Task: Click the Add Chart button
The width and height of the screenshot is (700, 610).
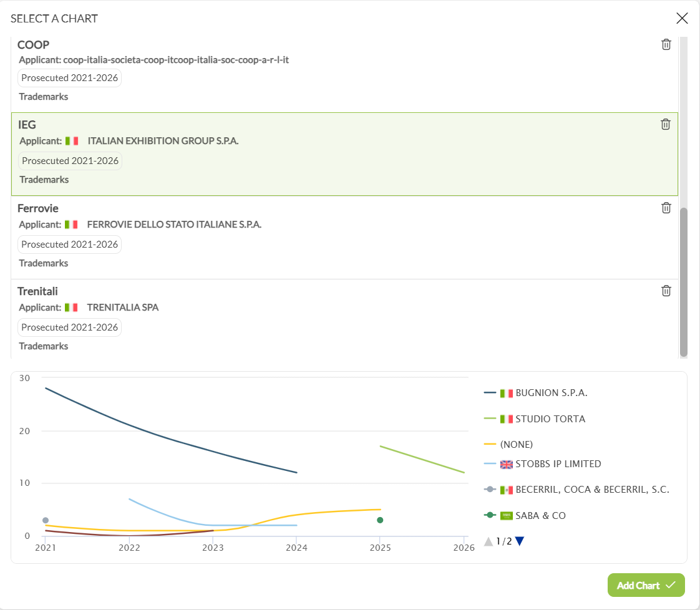Action: coord(646,585)
